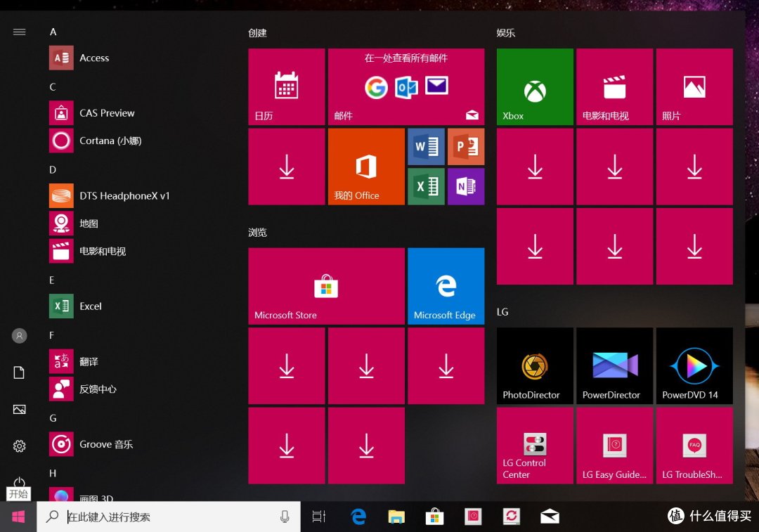Jump to letter C section header

pos(53,87)
